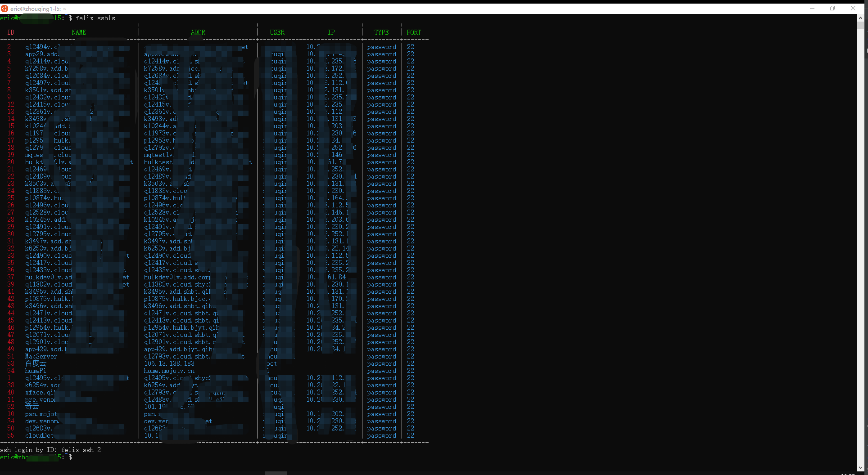This screenshot has height=475, width=868.
Task: Click the NAME column header
Action: tap(79, 32)
